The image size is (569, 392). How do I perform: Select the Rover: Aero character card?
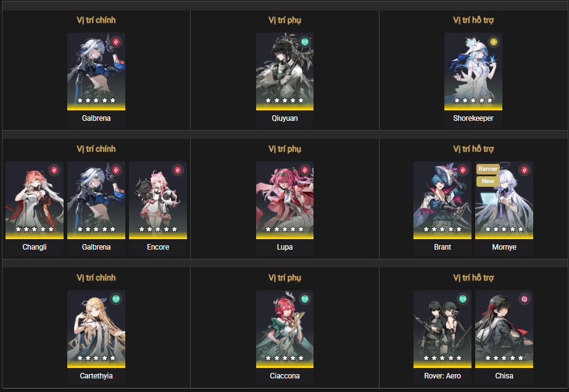pyautogui.click(x=442, y=338)
